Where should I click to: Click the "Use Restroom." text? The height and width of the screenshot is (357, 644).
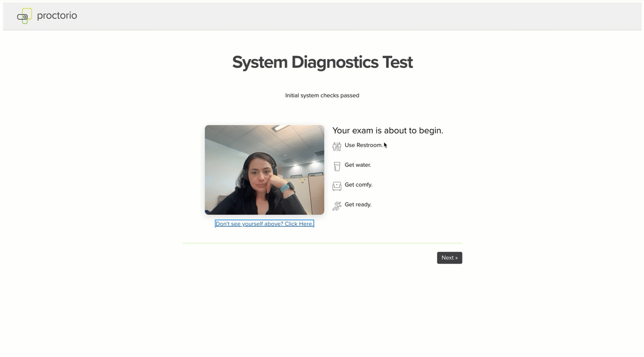(364, 145)
